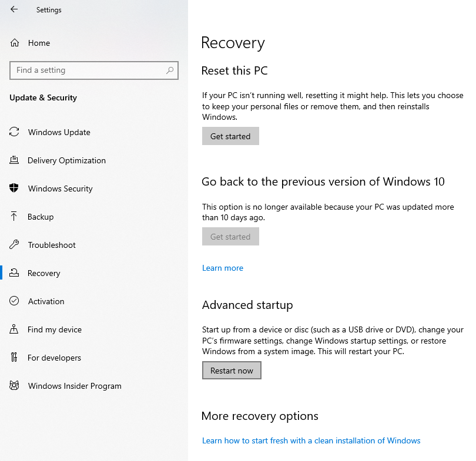
Task: Click the Troubleshoot wrench icon
Action: [x=14, y=244]
